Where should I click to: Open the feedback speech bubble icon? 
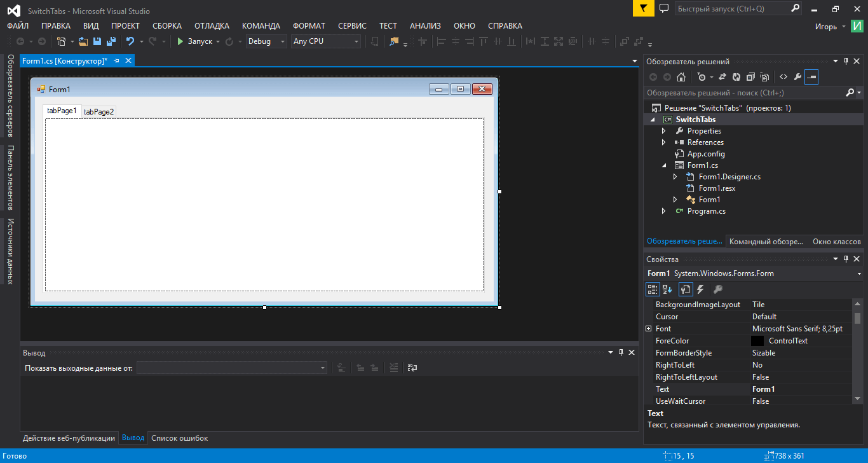664,8
